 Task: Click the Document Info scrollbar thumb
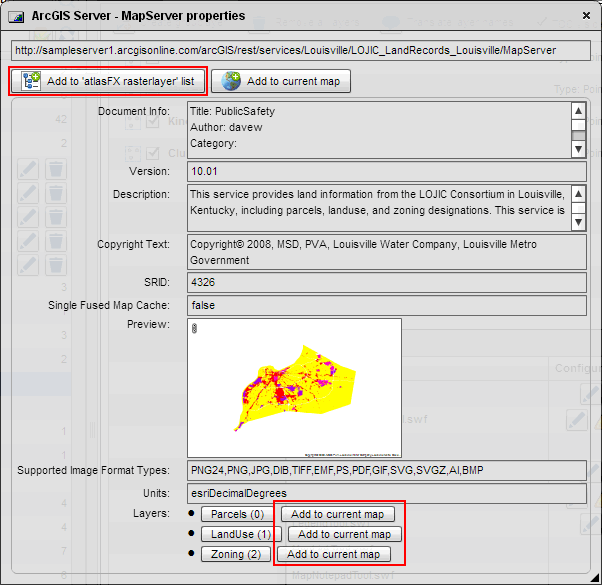click(x=578, y=136)
